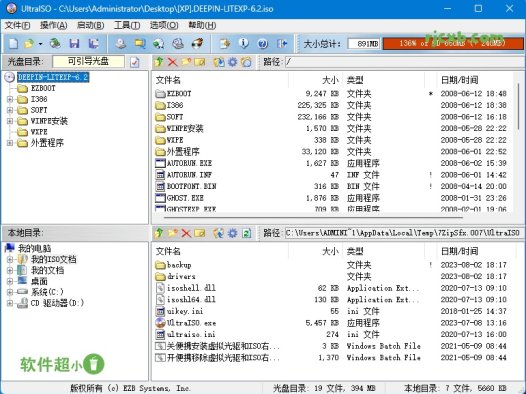Open the 启动(B) menu
This screenshot has height=394, width=526.
[90, 25]
